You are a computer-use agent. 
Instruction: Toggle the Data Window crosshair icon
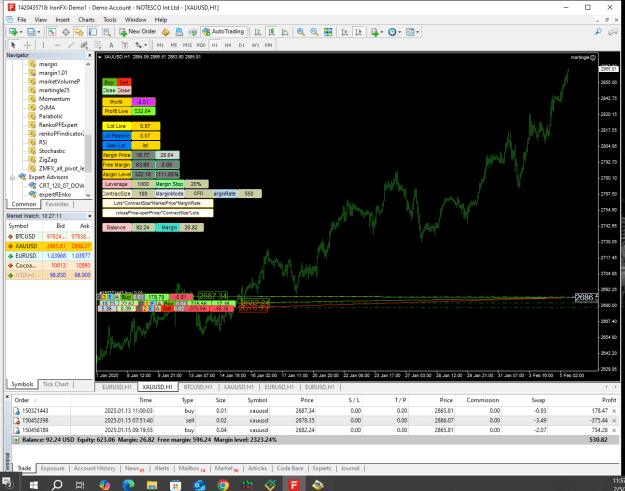pyautogui.click(x=66, y=32)
